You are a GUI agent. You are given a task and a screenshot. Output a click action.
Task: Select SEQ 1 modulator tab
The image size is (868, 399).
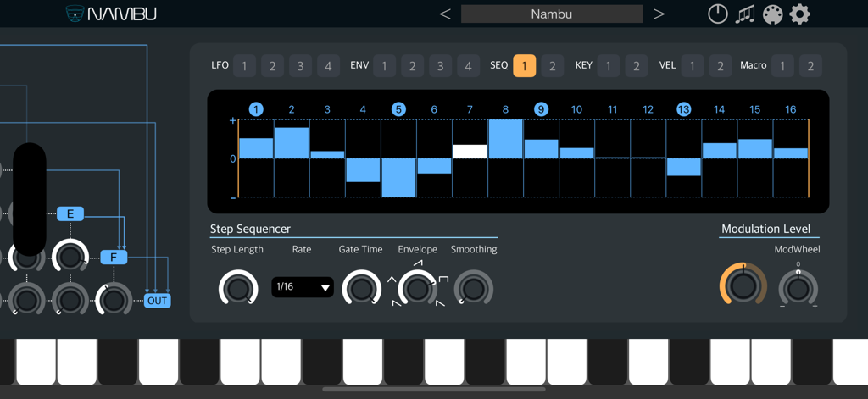click(x=524, y=66)
